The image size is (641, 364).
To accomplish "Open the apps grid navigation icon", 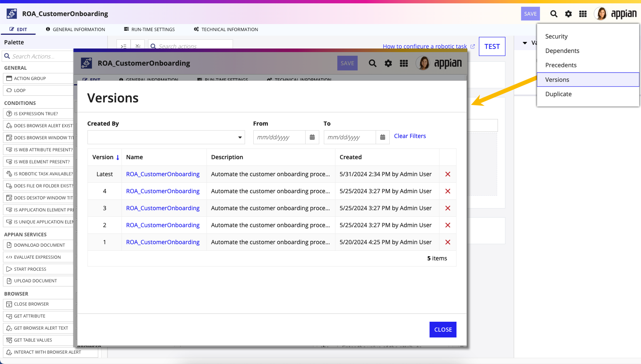I will (x=583, y=14).
